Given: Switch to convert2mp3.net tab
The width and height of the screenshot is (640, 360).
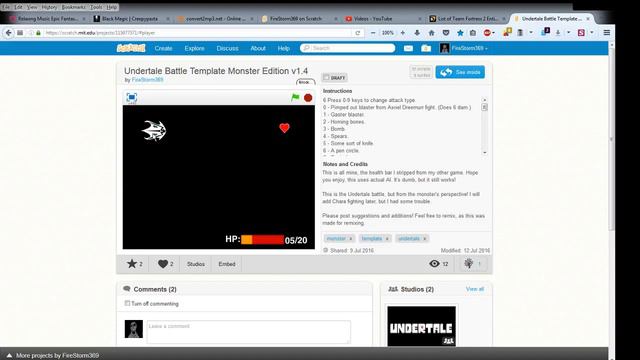Looking at the screenshot, I should [216, 19].
